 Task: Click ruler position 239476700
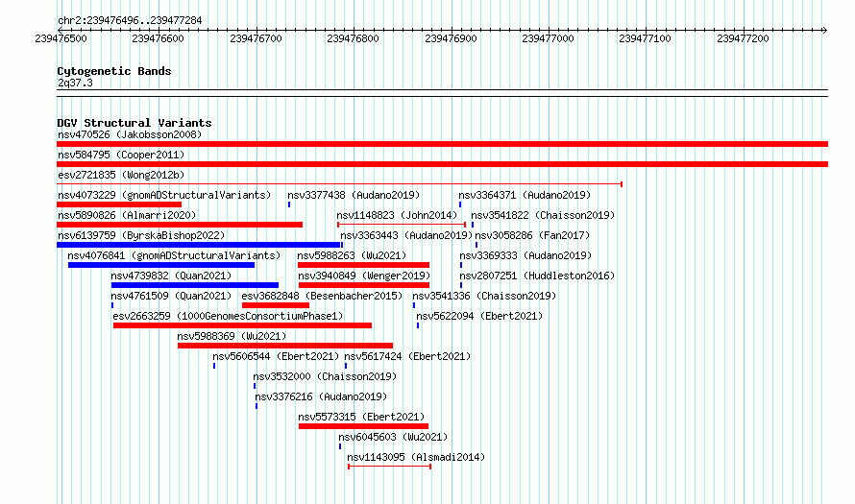(256, 38)
